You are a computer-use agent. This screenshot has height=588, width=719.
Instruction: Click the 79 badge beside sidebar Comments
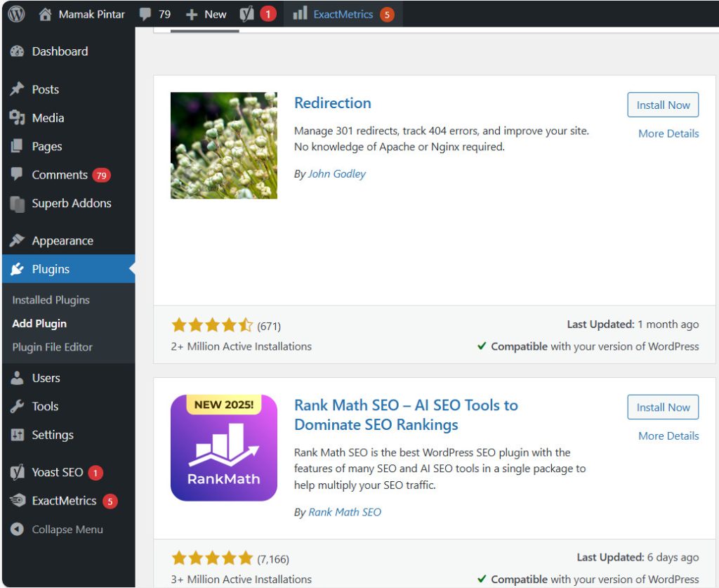(x=101, y=175)
